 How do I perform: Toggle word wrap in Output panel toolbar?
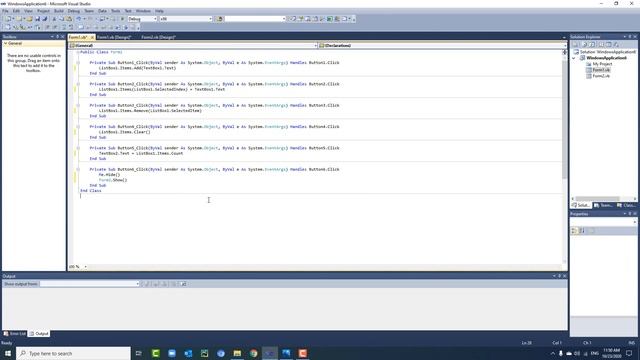(183, 284)
